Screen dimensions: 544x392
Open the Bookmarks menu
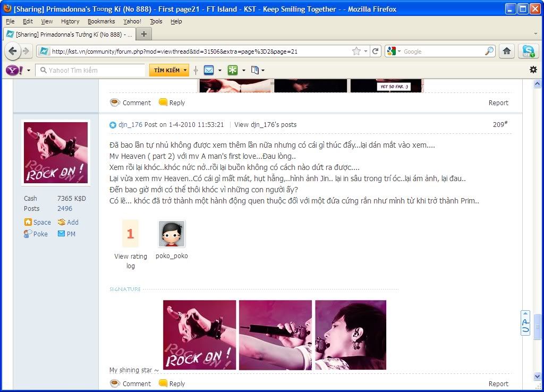(101, 21)
